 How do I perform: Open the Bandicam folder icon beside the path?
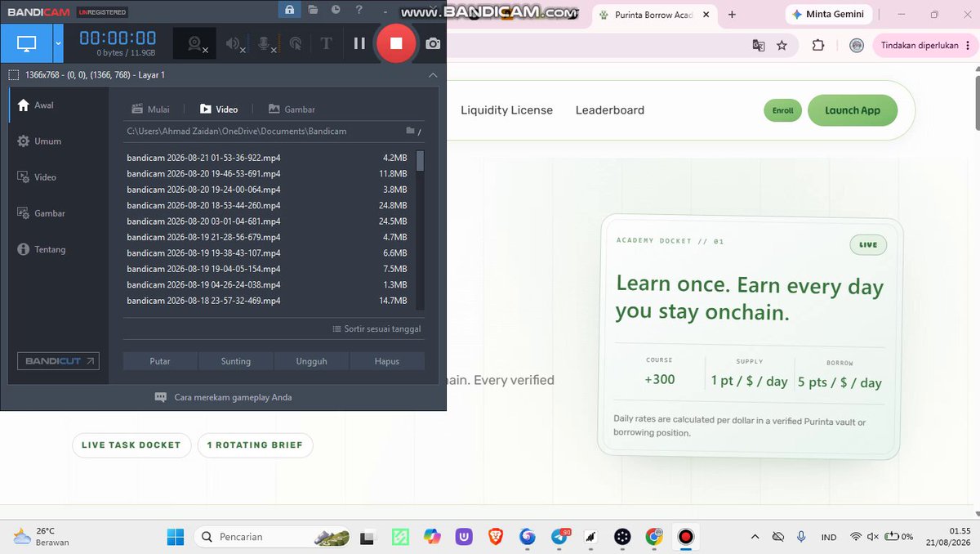click(x=411, y=131)
